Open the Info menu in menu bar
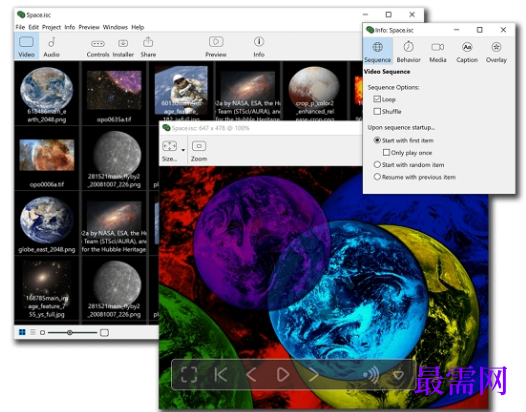Viewport: 526px width, 412px height. pyautogui.click(x=70, y=27)
